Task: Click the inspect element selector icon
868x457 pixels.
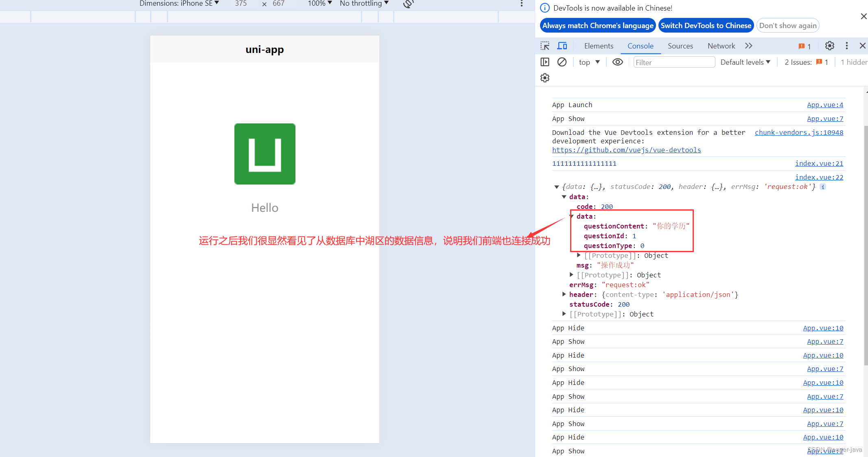Action: pos(545,46)
